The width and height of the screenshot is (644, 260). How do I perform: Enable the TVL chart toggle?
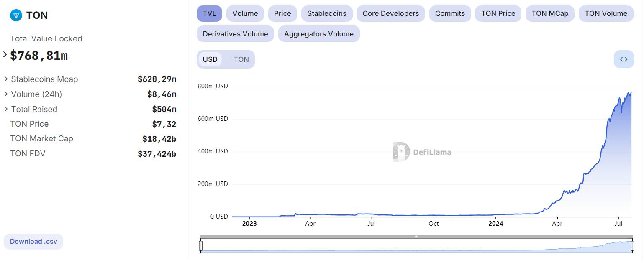(x=209, y=13)
